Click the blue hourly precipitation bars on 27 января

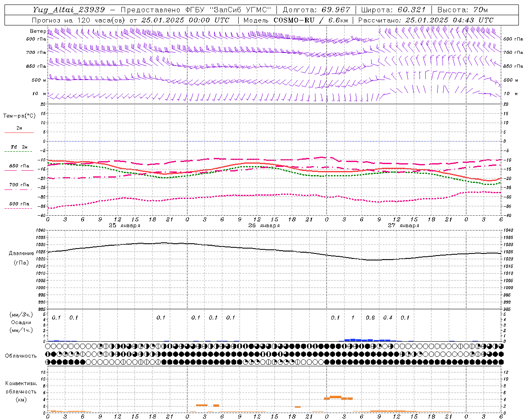(x=370, y=340)
